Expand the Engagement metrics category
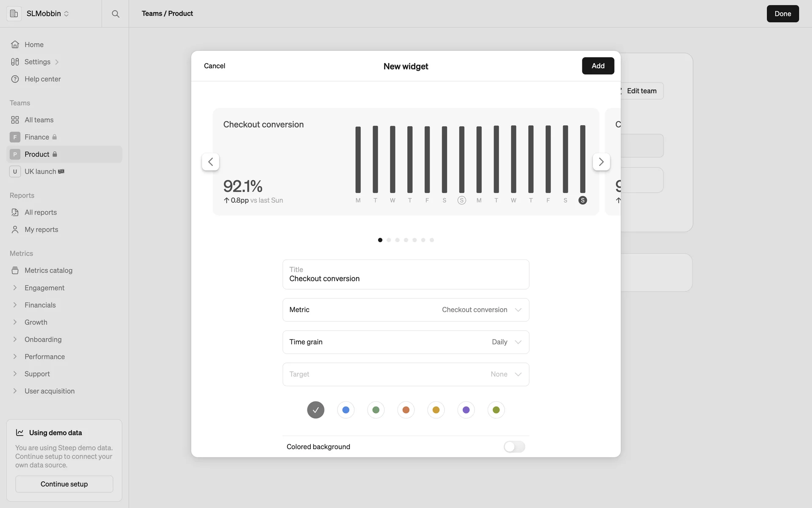 pyautogui.click(x=15, y=288)
